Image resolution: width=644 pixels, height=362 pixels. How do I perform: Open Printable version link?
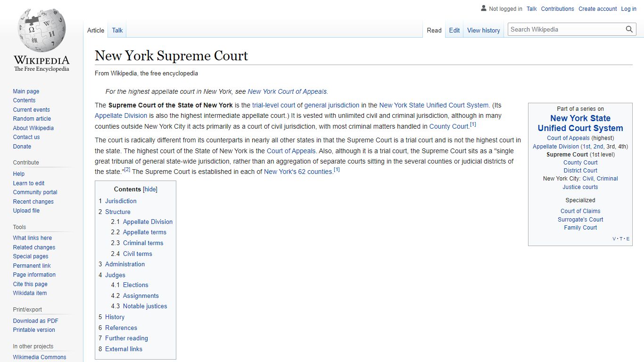[34, 330]
